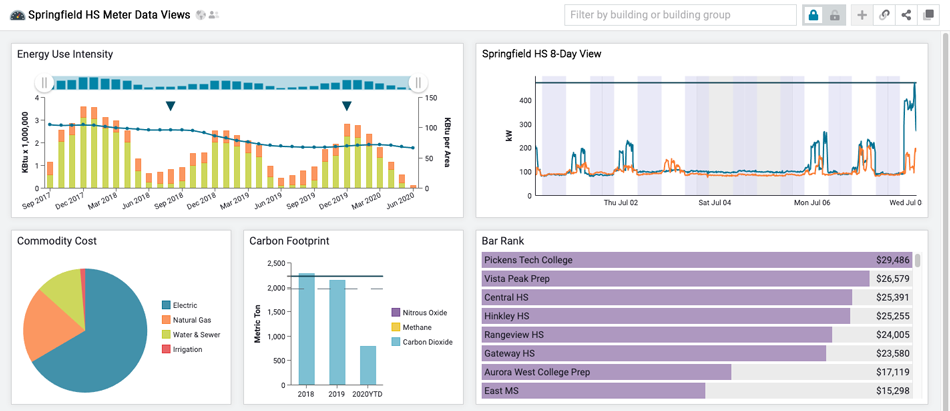Add a new widget with the plus icon

tap(863, 15)
